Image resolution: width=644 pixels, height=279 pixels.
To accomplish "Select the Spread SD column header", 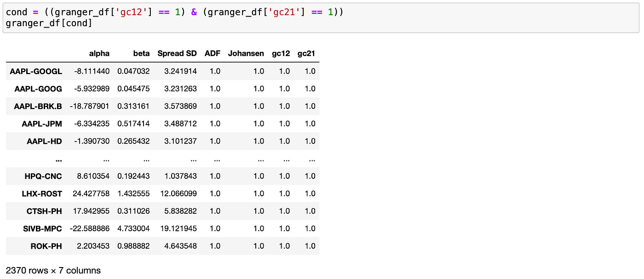I will [x=177, y=53].
